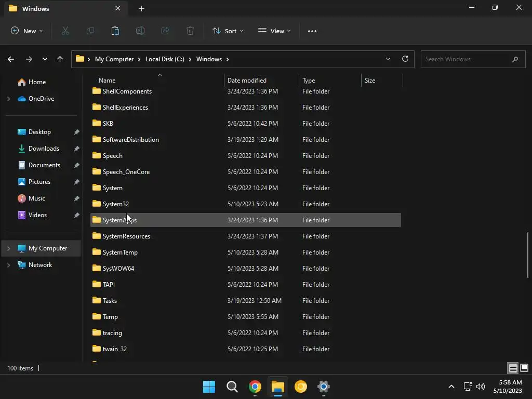This screenshot has height=399, width=532.
Task: Select the twain_32 folder
Action: coord(246,349)
